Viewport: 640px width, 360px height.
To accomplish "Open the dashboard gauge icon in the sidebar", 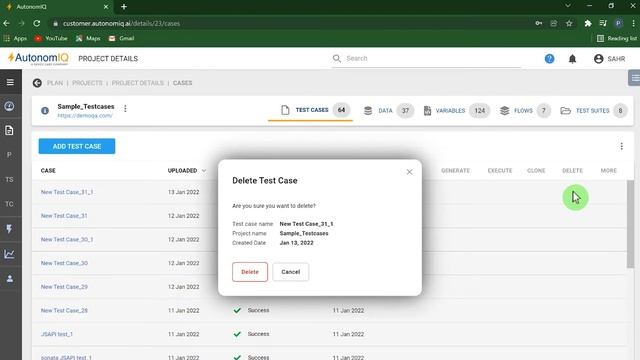I will [x=9, y=107].
